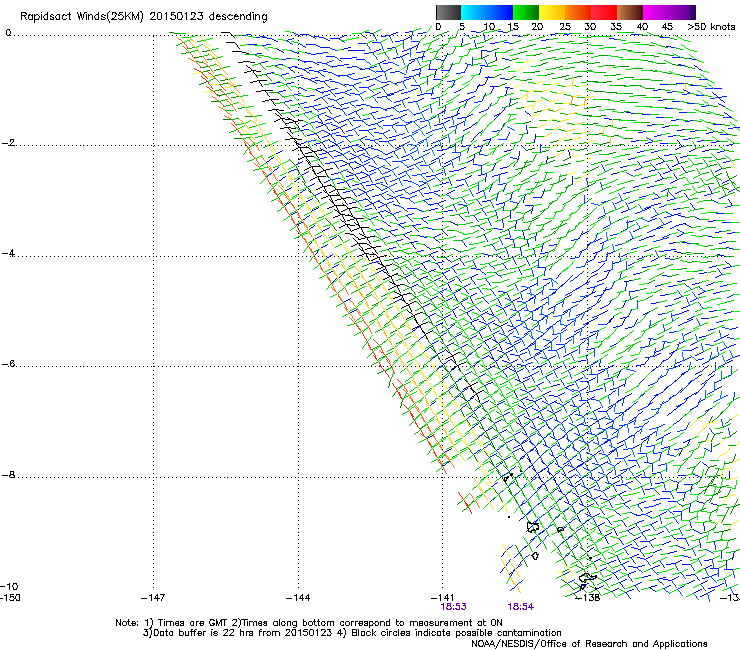Click the '-4' latitude axis label
The width and height of the screenshot is (740, 650).
[x=9, y=253]
